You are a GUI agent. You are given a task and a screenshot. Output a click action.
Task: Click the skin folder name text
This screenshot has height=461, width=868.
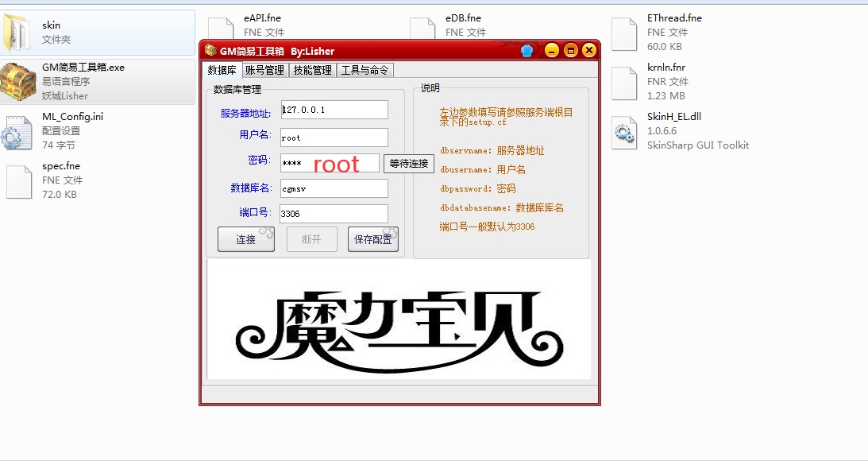[x=51, y=25]
